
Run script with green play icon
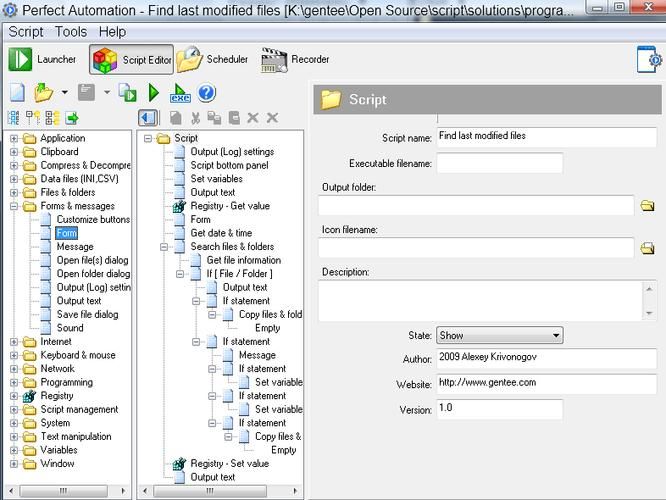(154, 93)
